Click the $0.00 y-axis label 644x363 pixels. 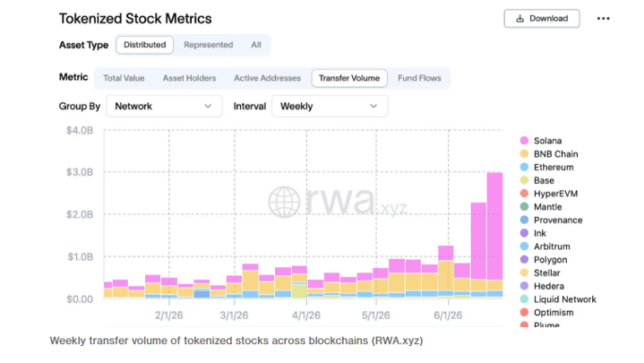click(x=80, y=298)
